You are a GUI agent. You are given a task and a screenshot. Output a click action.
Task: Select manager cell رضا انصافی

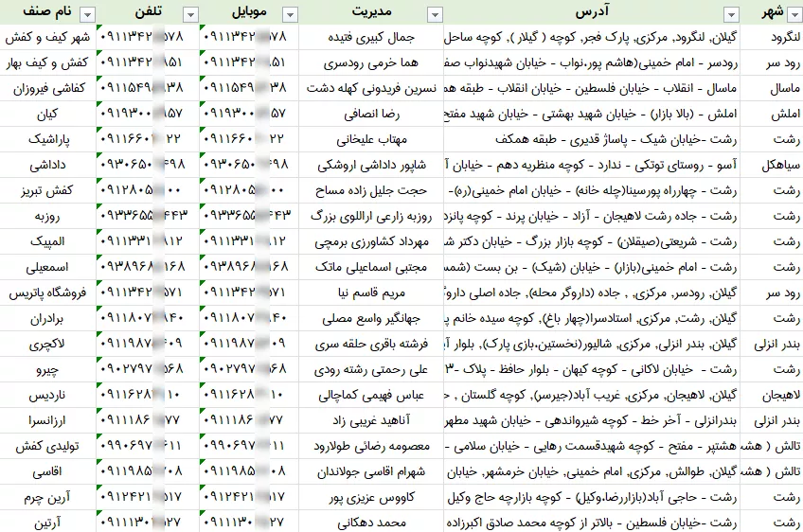371,114
